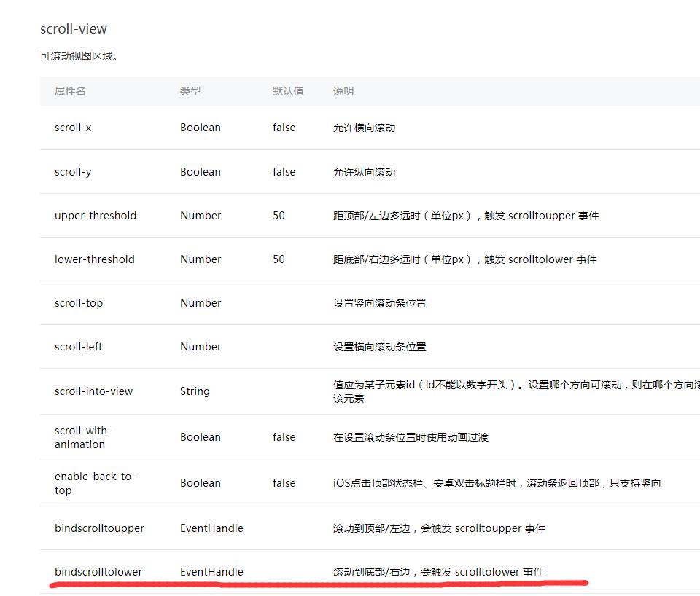Click 在设置滚动条位置时使用动画过渡 description

point(411,438)
